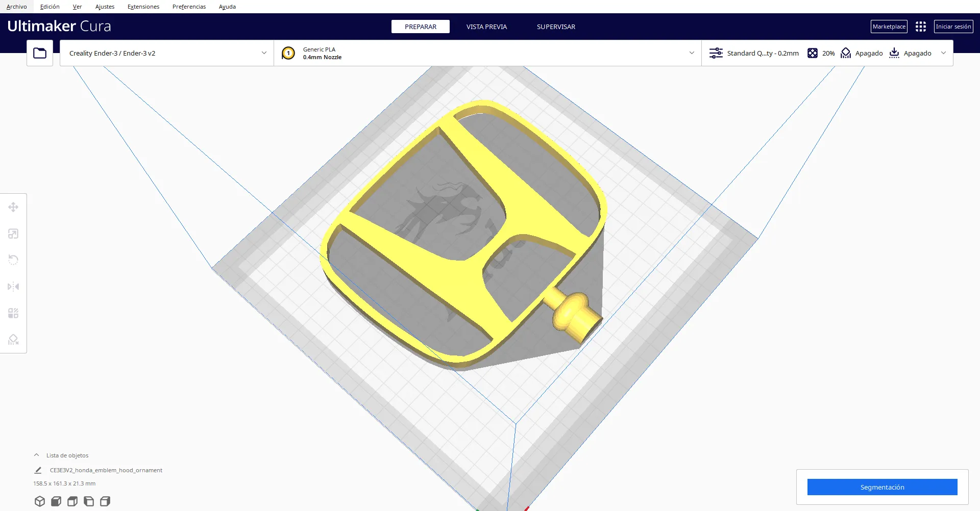Open the Ultimaker apps grid
The height and width of the screenshot is (511, 980).
pos(921,27)
